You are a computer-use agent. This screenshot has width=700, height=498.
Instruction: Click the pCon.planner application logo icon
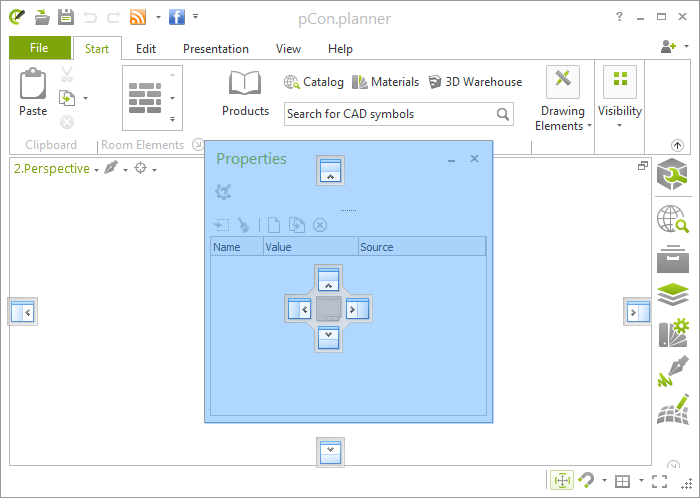pyautogui.click(x=17, y=17)
